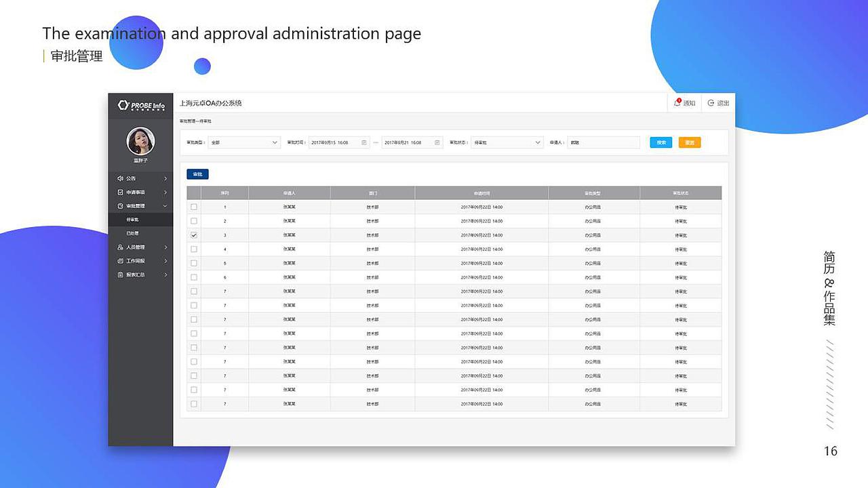The image size is (868, 488).
Task: Expand the 工作简报 menu chevron
Action: [x=165, y=261]
